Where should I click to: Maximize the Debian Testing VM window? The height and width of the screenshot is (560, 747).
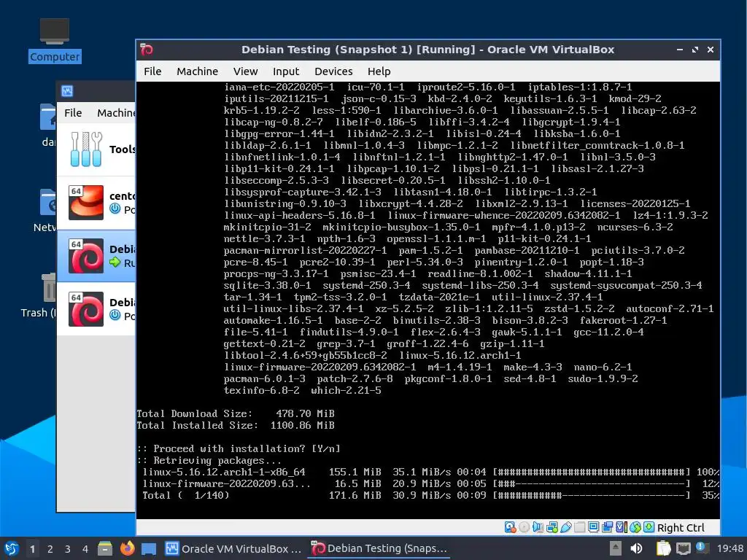point(695,50)
